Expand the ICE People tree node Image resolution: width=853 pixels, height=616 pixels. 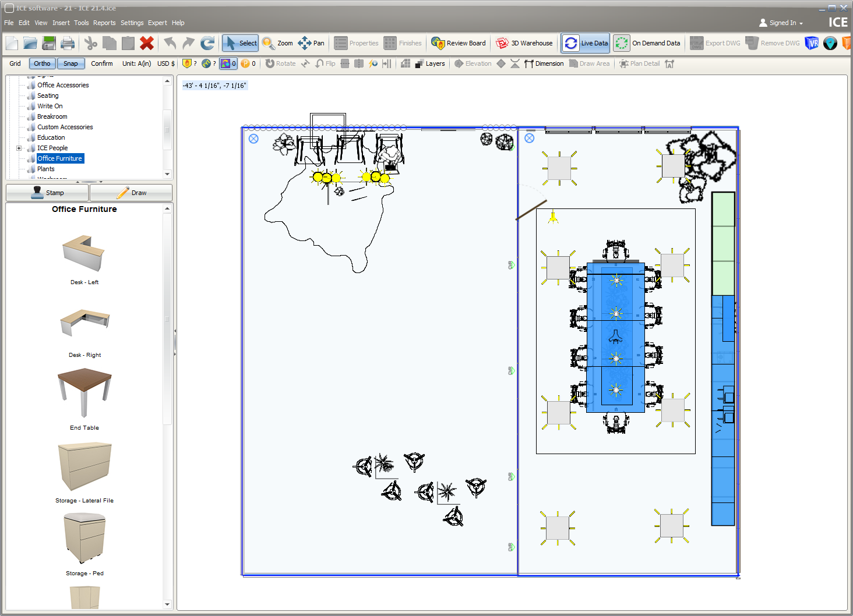point(19,148)
